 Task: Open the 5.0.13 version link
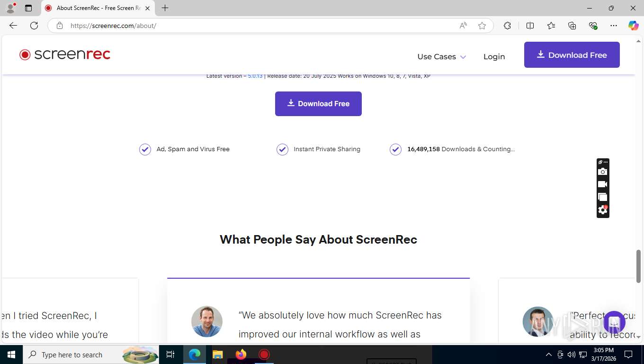tap(255, 76)
